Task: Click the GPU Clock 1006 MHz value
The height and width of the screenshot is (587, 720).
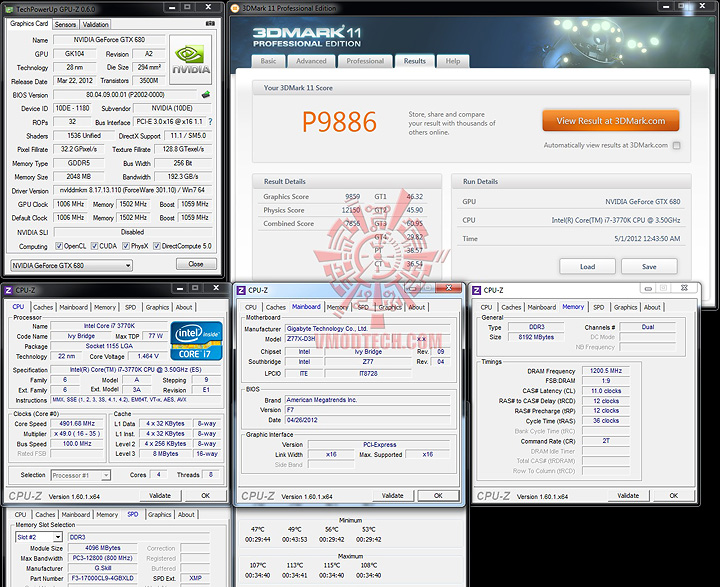Action: pyautogui.click(x=70, y=204)
